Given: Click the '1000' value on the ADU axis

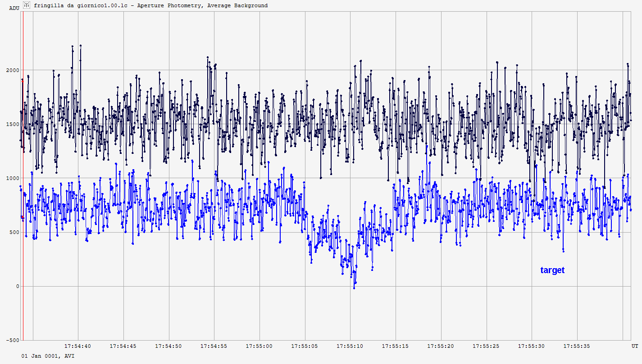Looking at the screenshot, I should coord(12,178).
